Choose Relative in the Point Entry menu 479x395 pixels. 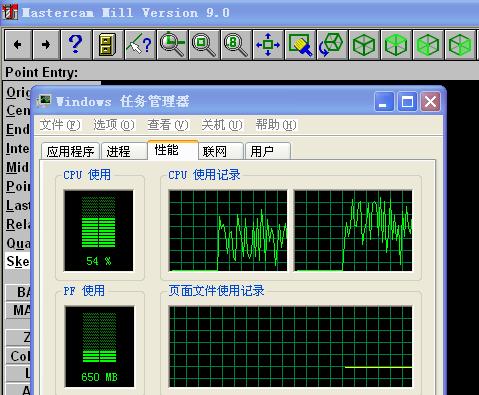click(18, 224)
